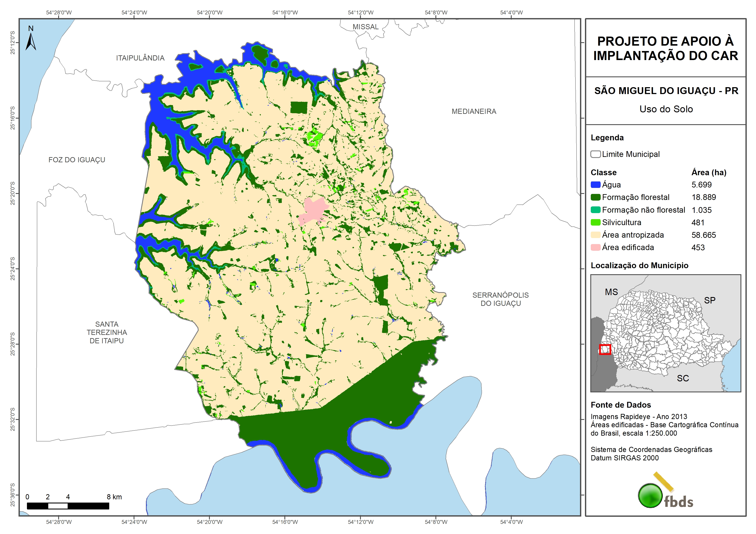Image resolution: width=756 pixels, height=534 pixels.
Task: Click the Formação florestal dark green swatch
Action: pos(595,197)
